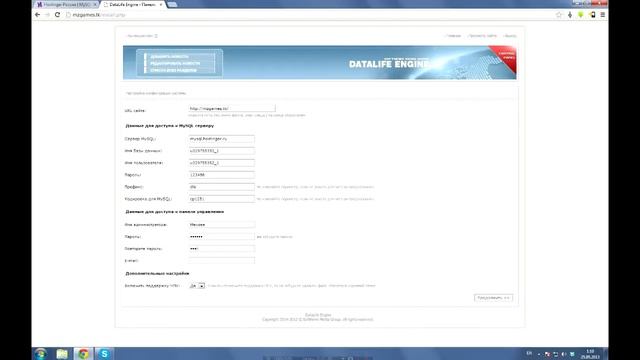Click the empty E-mail input field
The image size is (640, 360).
click(222, 260)
